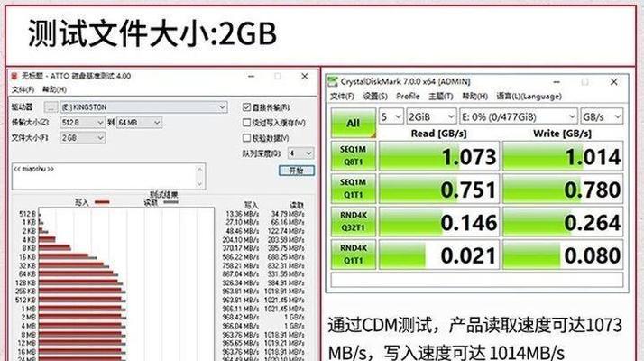Click the 0.146 read result cell
644x361 pixels.
coord(439,222)
